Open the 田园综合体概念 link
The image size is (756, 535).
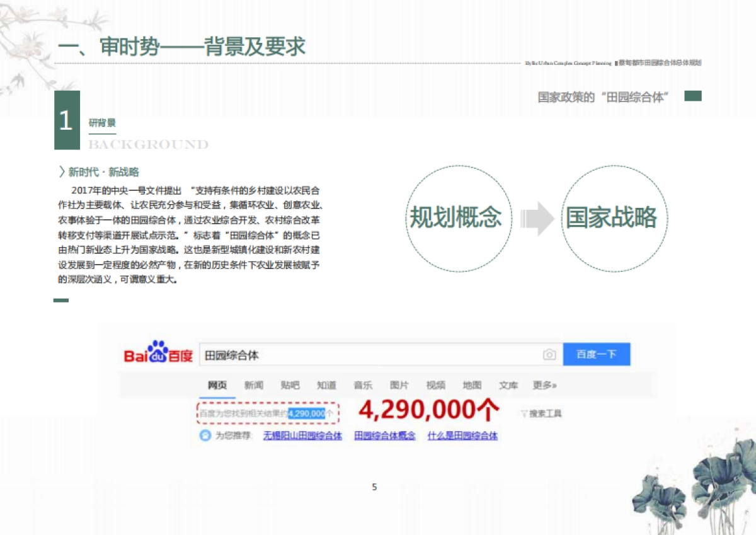pos(384,435)
